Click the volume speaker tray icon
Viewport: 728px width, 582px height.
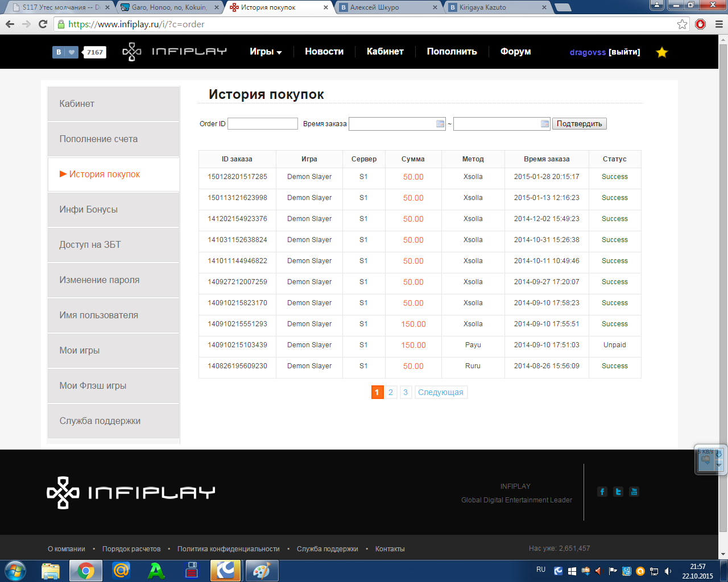pyautogui.click(x=668, y=571)
